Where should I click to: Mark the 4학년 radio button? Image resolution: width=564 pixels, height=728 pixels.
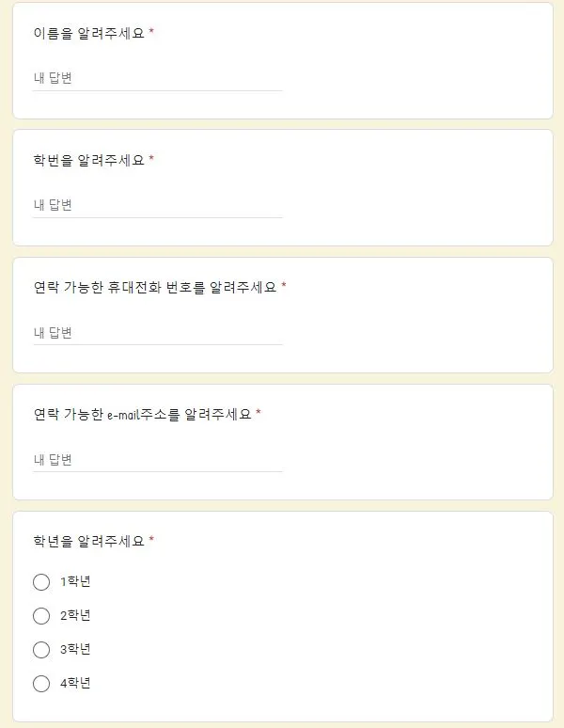click(x=41, y=684)
